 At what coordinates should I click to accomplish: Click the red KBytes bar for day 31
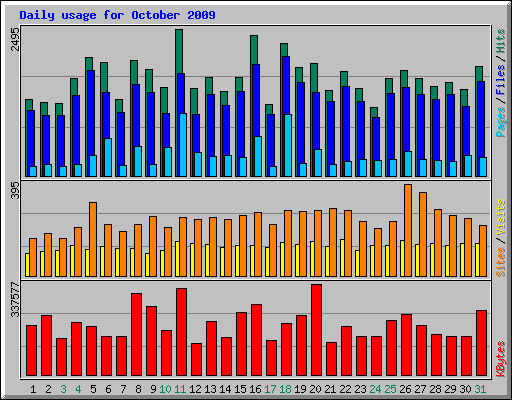click(481, 343)
